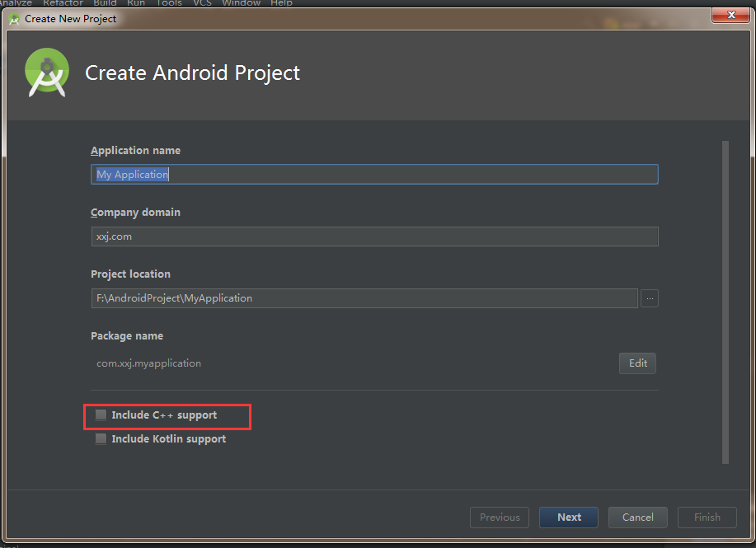Image resolution: width=756 pixels, height=548 pixels.
Task: Click the Company domain label
Action: point(135,212)
